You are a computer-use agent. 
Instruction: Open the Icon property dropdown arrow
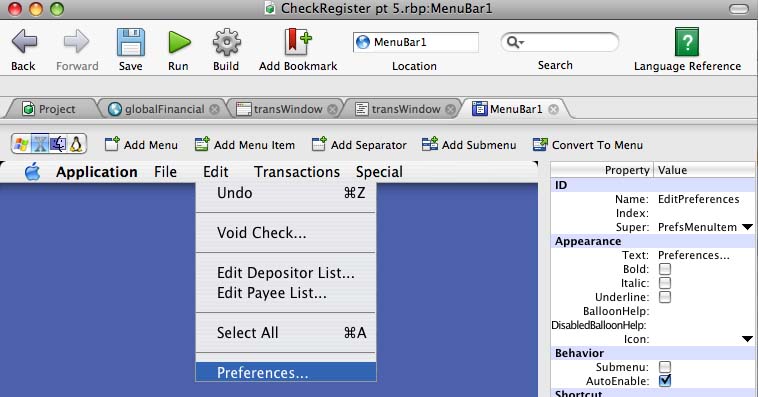[x=747, y=339]
